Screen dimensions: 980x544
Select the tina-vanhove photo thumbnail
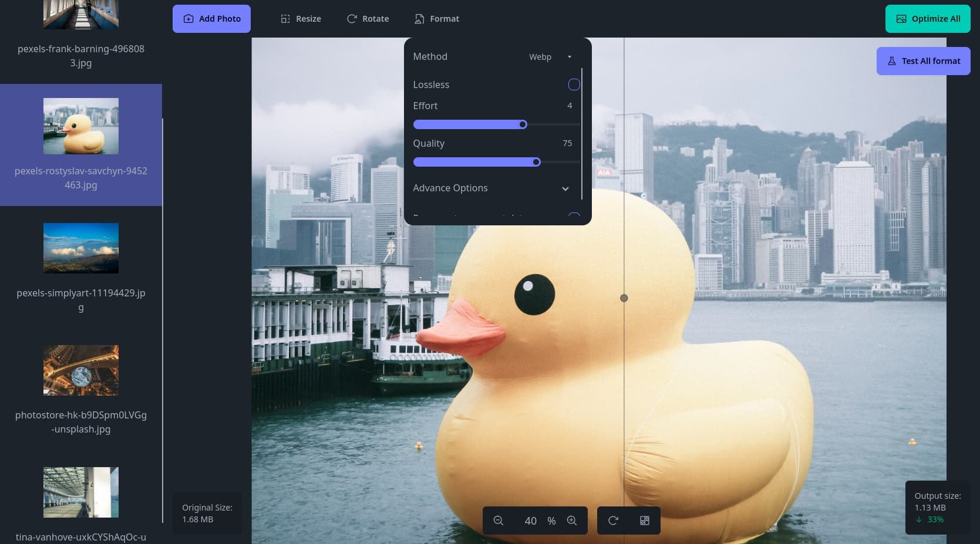point(81,492)
